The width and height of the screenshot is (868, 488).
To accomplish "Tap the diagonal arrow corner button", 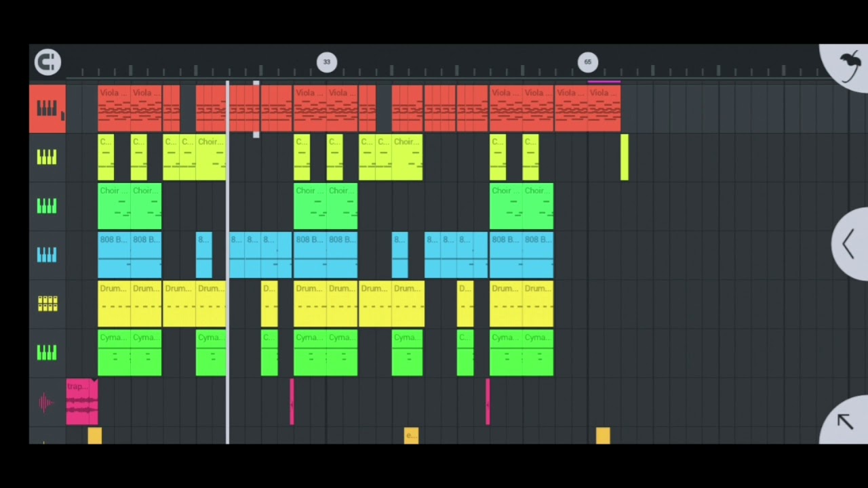I will [x=845, y=422].
